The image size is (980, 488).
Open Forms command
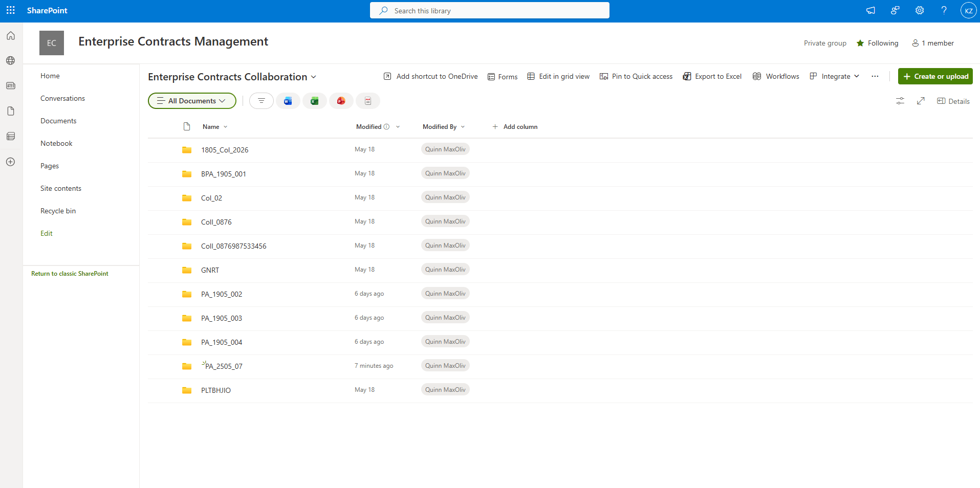503,77
